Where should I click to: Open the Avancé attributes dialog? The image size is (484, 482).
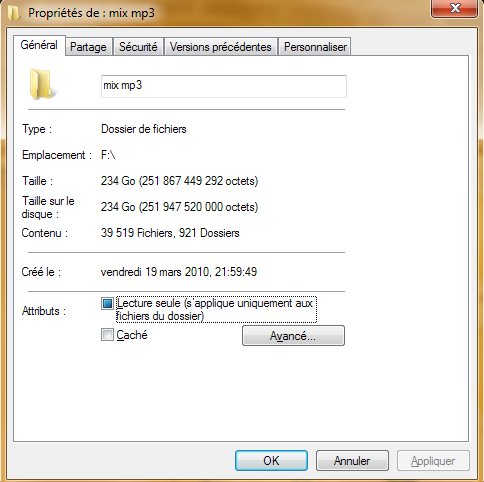tap(293, 336)
